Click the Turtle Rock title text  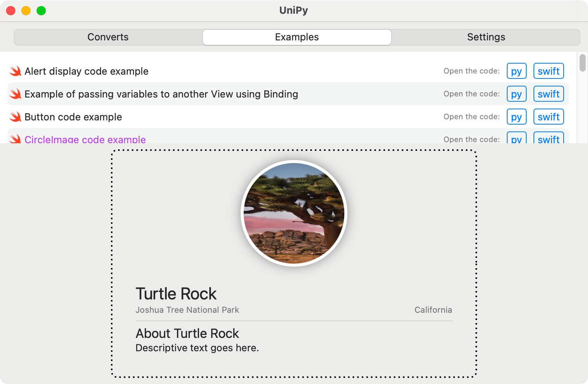pyautogui.click(x=176, y=294)
